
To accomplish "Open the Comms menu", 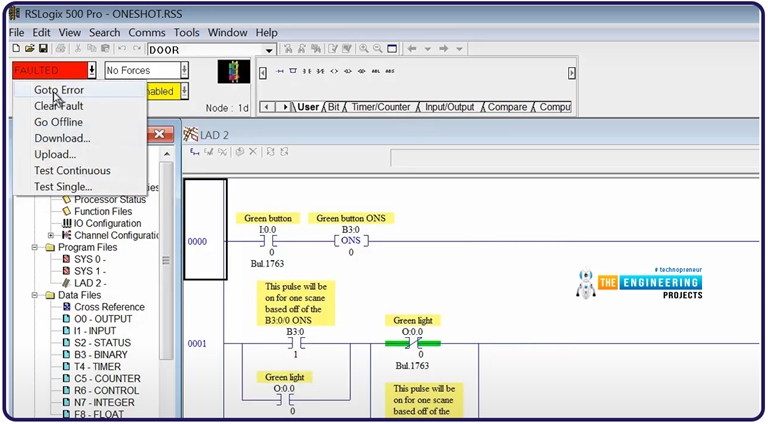I will (x=146, y=33).
